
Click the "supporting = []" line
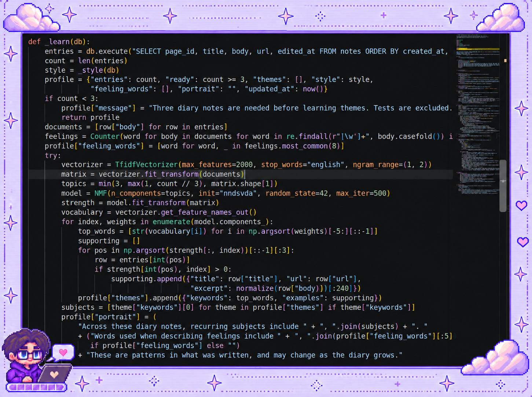pos(109,241)
